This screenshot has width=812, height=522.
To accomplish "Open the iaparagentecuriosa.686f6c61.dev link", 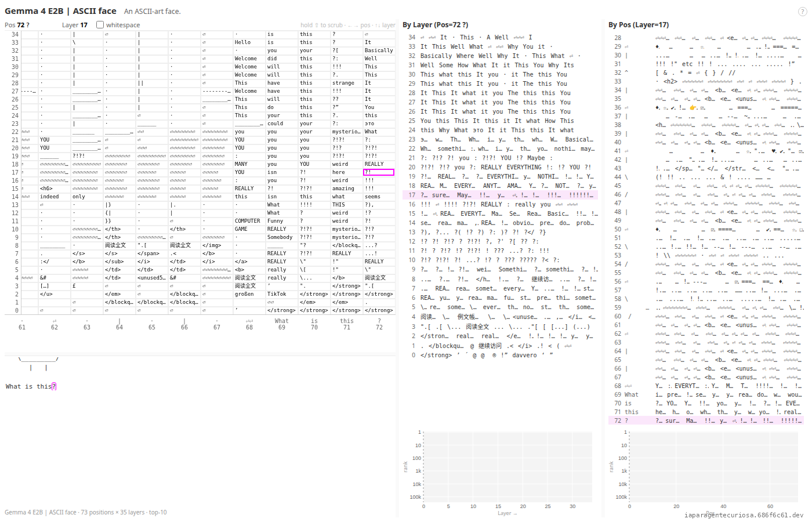I will [744, 515].
